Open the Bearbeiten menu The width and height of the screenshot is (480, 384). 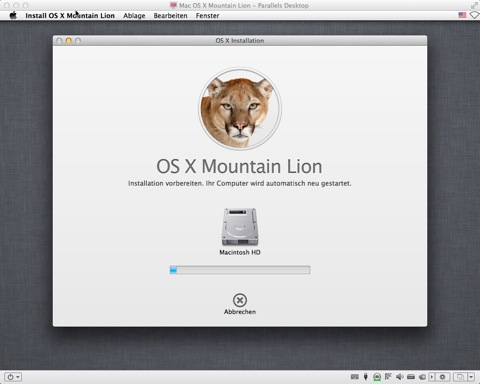170,16
